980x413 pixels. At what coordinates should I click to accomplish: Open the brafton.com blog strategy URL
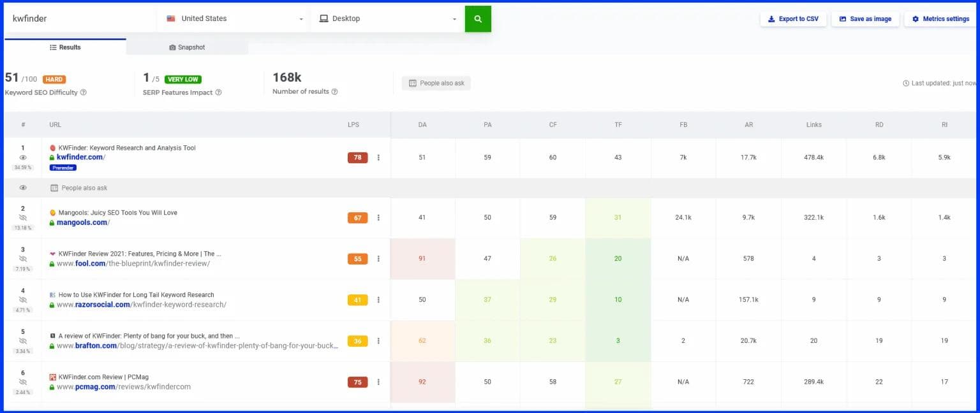[198, 346]
